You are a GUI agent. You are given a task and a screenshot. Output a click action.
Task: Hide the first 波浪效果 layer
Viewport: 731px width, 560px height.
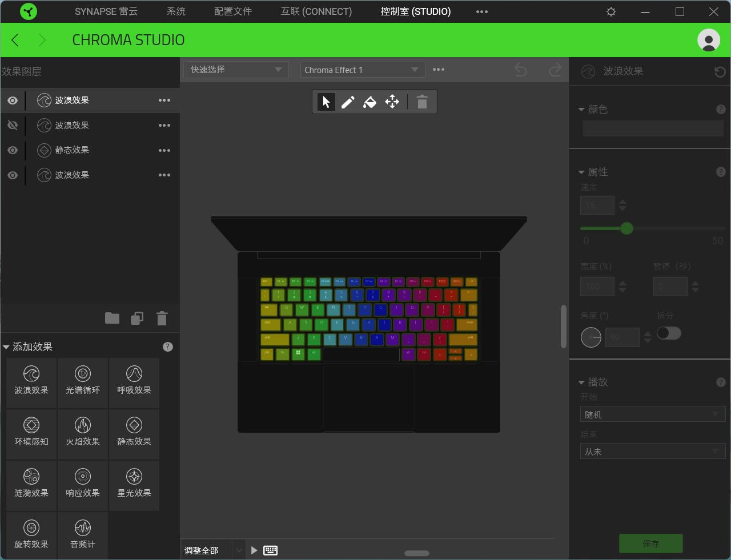point(13,100)
